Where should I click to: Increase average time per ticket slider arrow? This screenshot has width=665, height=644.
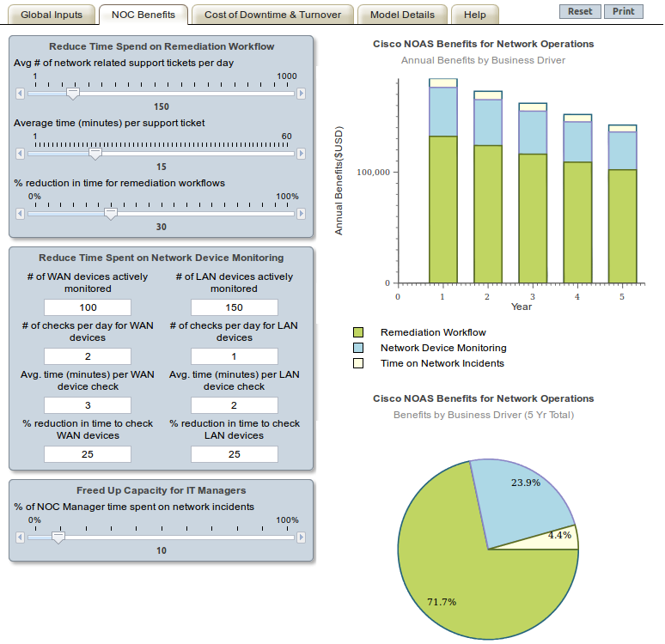[301, 154]
